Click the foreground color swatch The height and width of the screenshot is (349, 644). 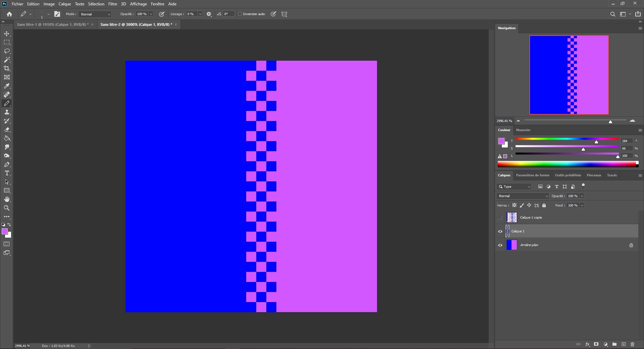click(5, 231)
